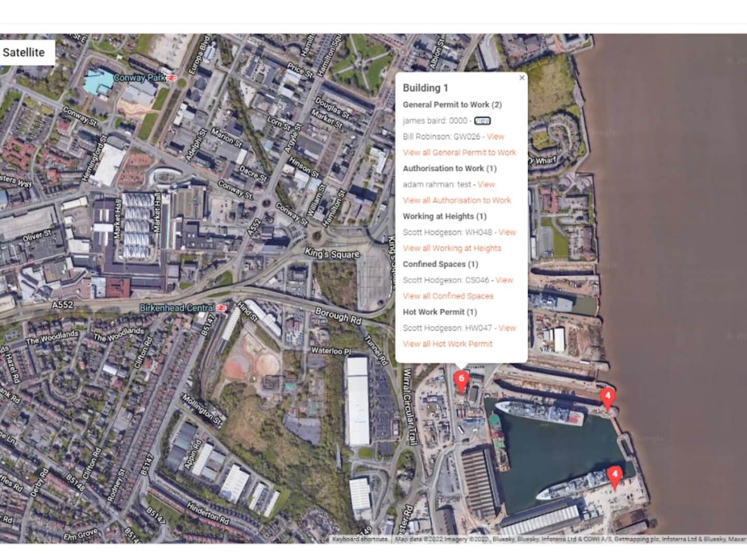Screen dimensions: 747x560
Task: Switch to the Satellite map view
Action: [24, 52]
